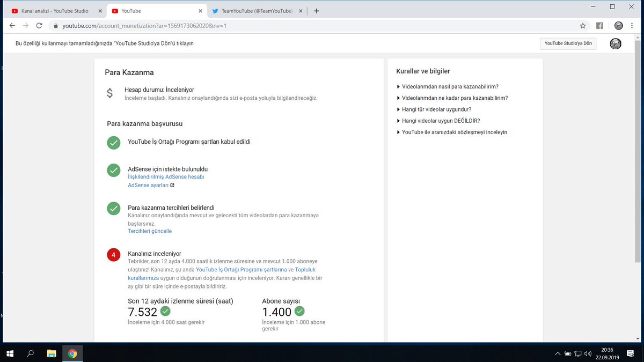The image size is (644, 362).
Task: Click the network icon in system tray
Action: (x=578, y=353)
